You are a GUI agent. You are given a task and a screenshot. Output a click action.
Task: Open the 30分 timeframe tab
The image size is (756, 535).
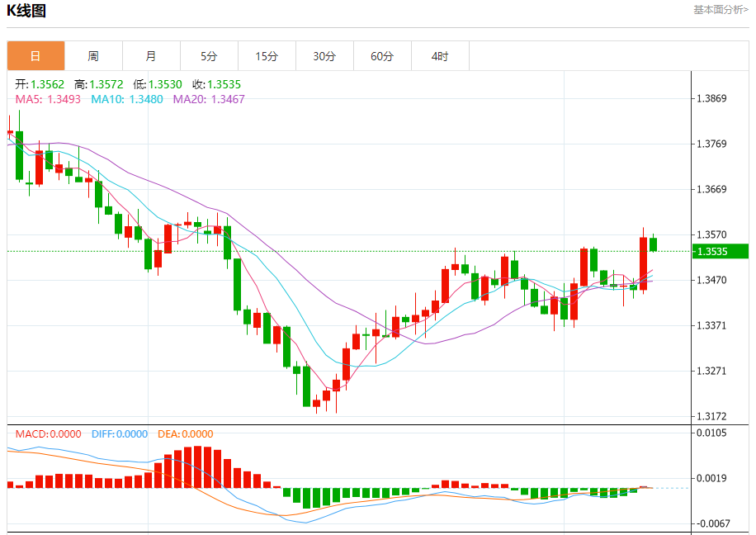click(324, 56)
